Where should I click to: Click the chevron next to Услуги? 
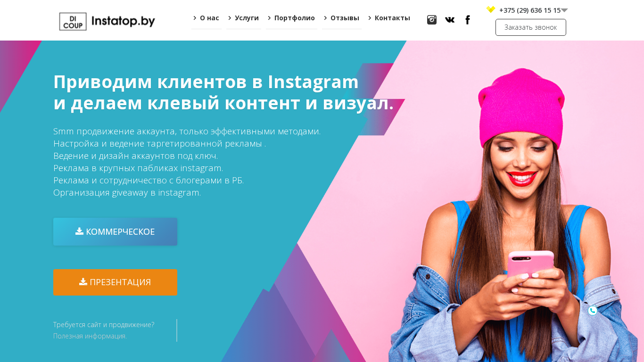pyautogui.click(x=230, y=18)
